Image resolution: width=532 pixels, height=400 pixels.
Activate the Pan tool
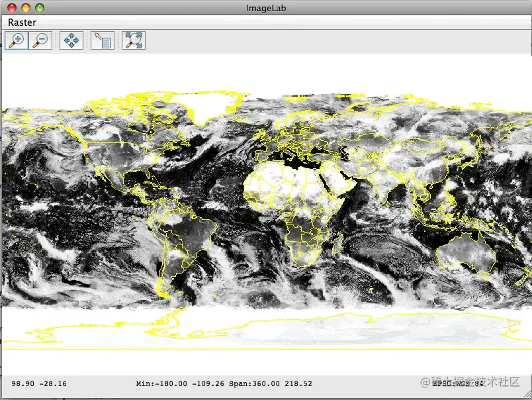point(71,40)
